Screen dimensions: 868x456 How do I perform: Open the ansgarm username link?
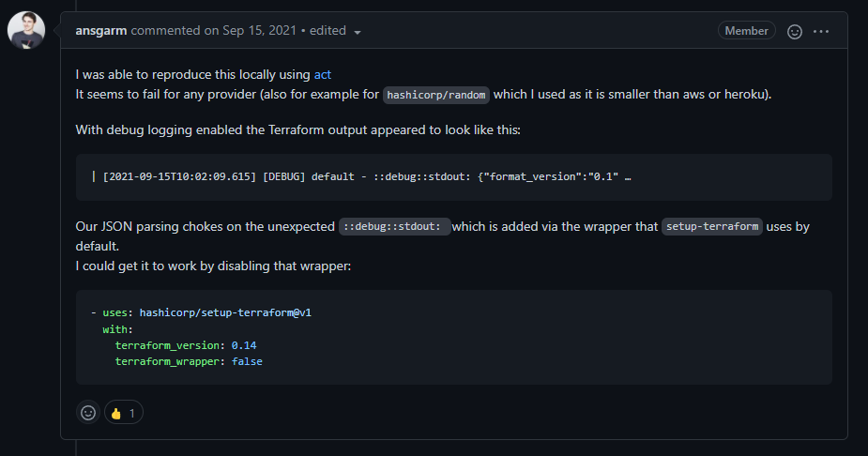101,30
